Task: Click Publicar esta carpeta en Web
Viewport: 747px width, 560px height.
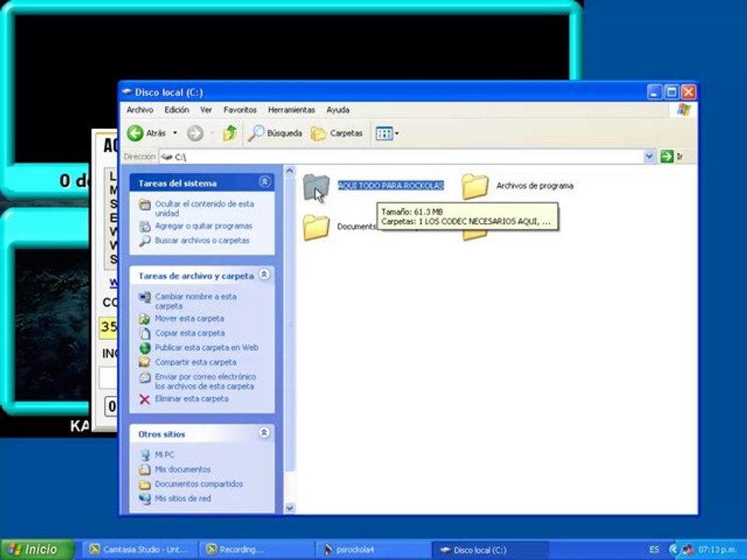Action: point(206,347)
